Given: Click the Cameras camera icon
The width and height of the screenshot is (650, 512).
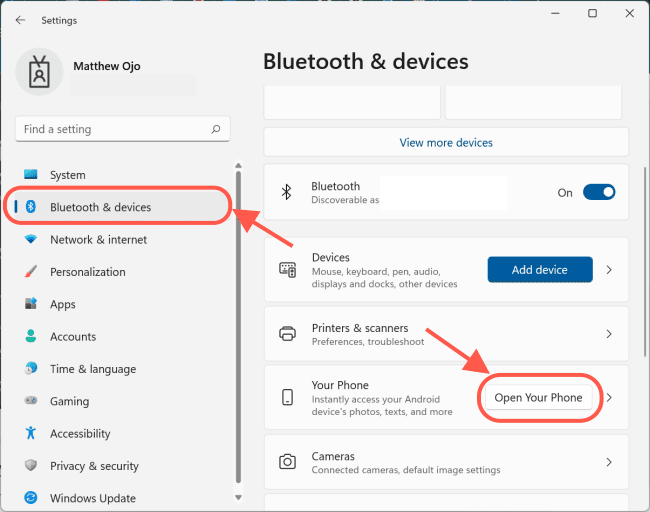Looking at the screenshot, I should [287, 462].
